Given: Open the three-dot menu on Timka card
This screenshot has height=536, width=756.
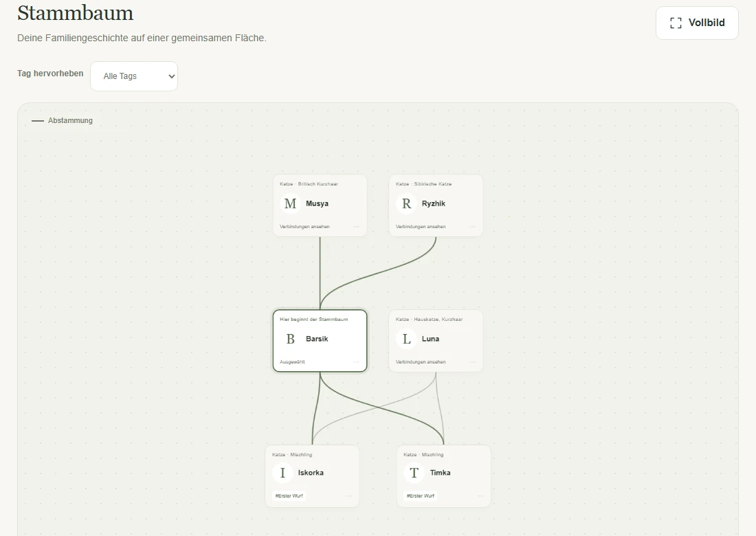Looking at the screenshot, I should (480, 495).
